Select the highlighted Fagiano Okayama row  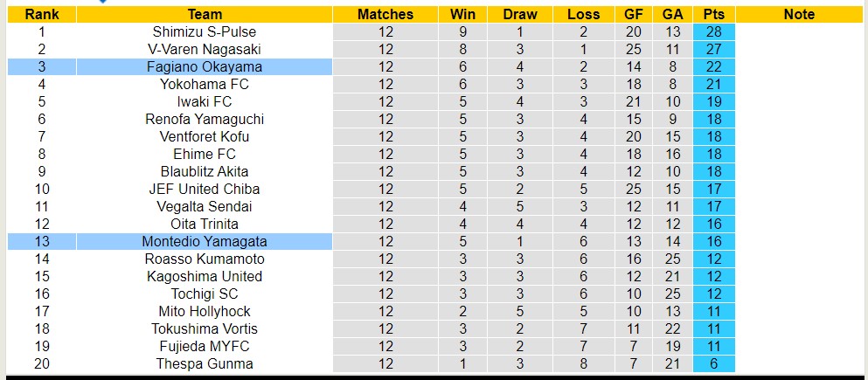coord(205,66)
